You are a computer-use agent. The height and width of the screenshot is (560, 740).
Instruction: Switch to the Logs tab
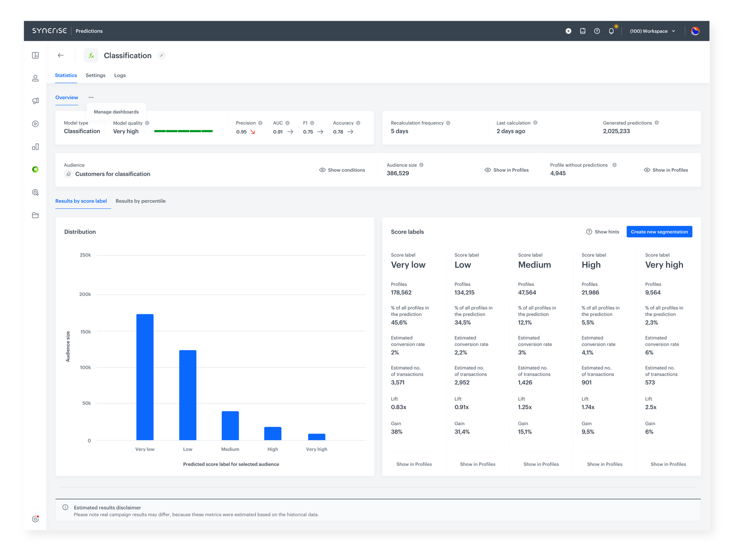point(119,75)
